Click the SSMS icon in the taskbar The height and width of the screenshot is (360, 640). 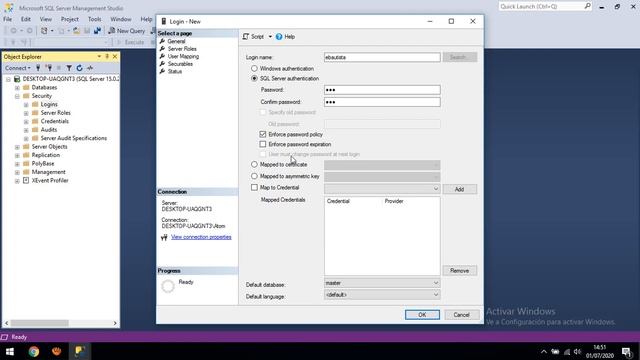[80, 351]
